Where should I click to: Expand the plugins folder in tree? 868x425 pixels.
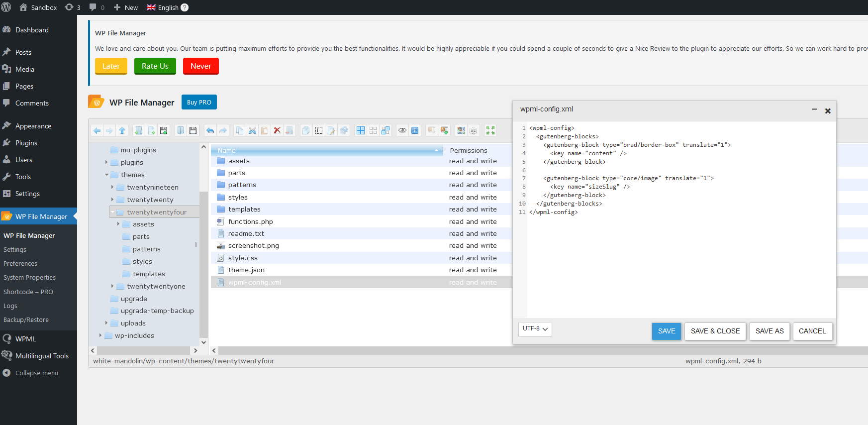click(106, 162)
